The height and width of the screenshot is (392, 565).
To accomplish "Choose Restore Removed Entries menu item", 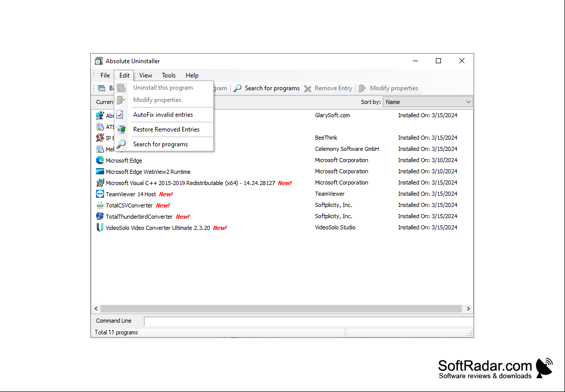I will coord(164,129).
